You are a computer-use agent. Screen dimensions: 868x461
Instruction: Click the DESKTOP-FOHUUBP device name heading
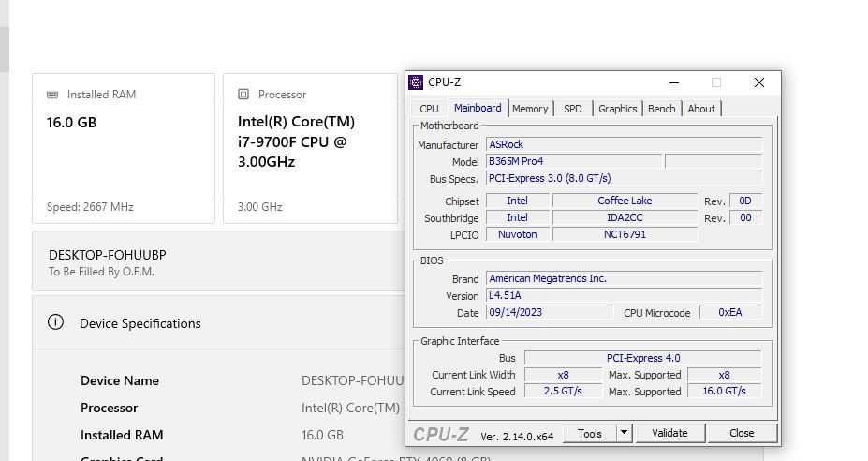tap(108, 256)
